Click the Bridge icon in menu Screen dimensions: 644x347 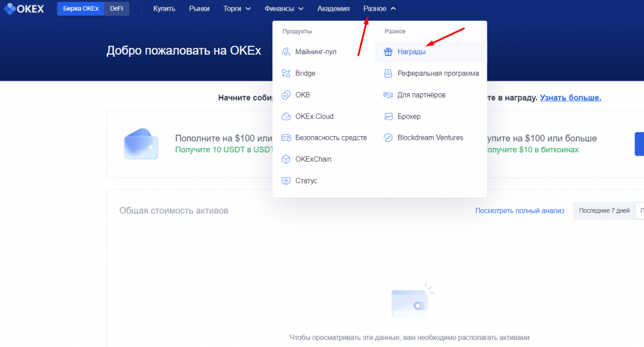click(x=286, y=73)
